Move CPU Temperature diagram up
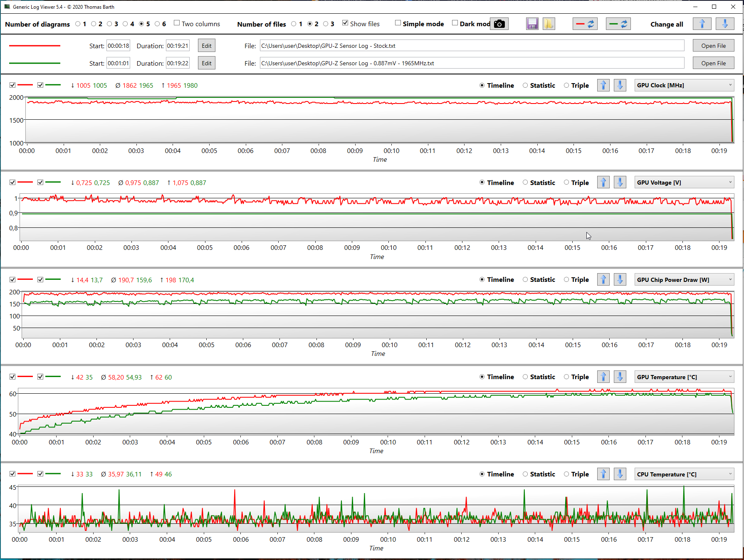 pos(603,474)
